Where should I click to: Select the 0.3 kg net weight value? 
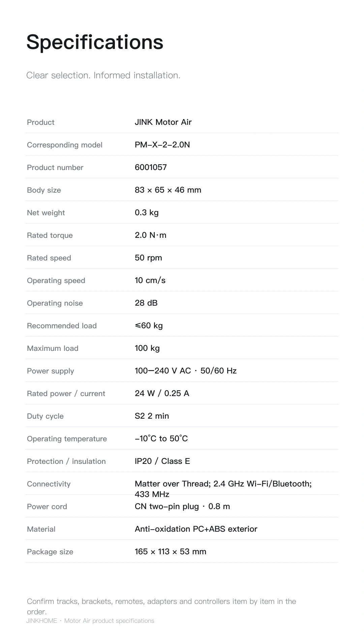click(x=147, y=213)
